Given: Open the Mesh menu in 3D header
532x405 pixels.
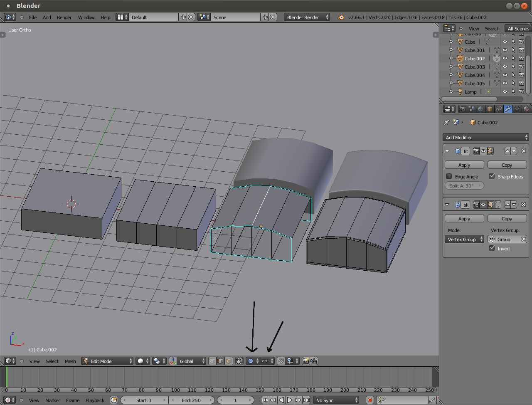Looking at the screenshot, I should [x=70, y=361].
